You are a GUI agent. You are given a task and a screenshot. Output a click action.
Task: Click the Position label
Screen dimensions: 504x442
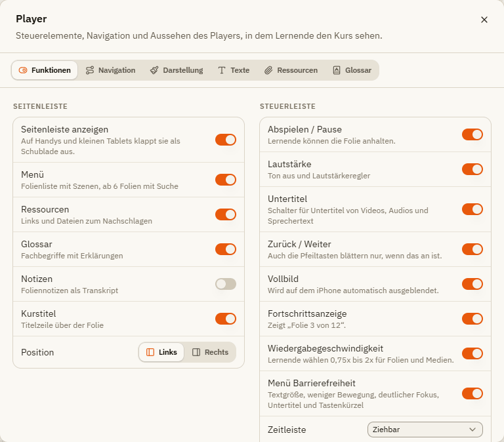[x=37, y=352]
